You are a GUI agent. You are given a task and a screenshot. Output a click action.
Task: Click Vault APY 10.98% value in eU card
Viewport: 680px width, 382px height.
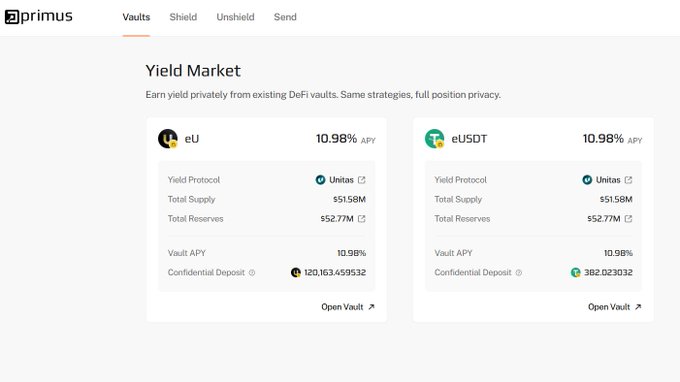point(352,253)
